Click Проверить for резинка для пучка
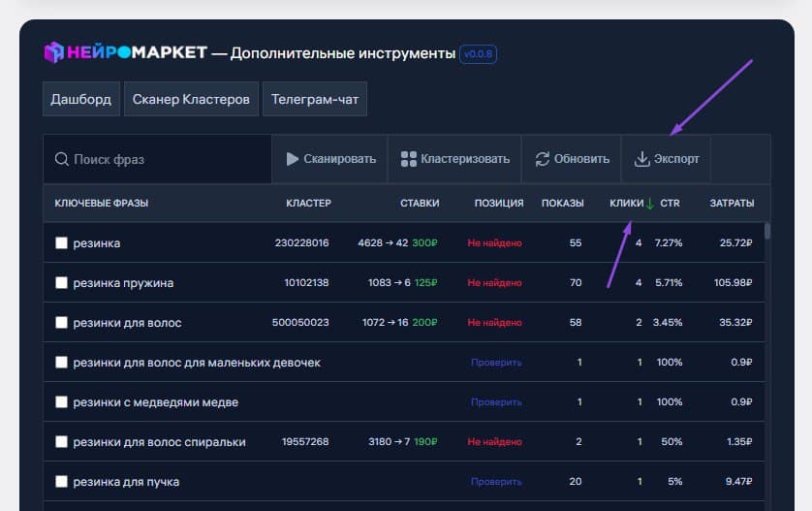The width and height of the screenshot is (812, 511). 496,482
